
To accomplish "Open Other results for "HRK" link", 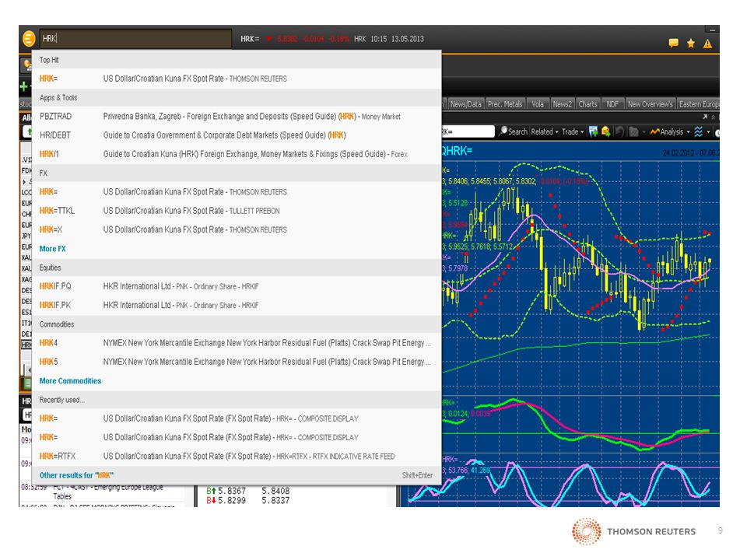I will (76, 475).
